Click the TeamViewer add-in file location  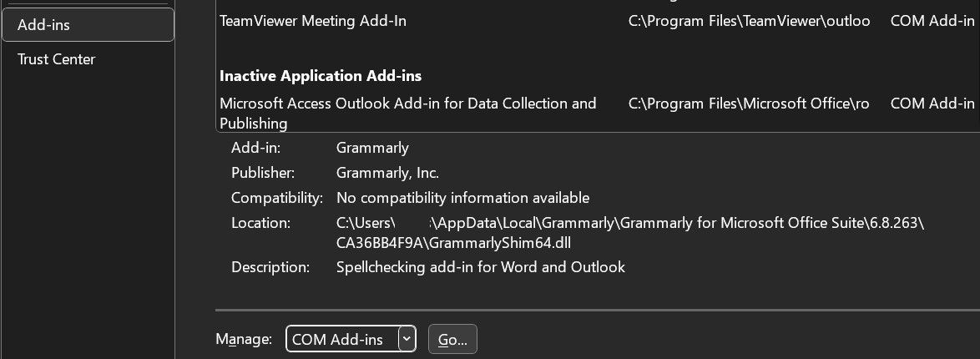pos(749,21)
